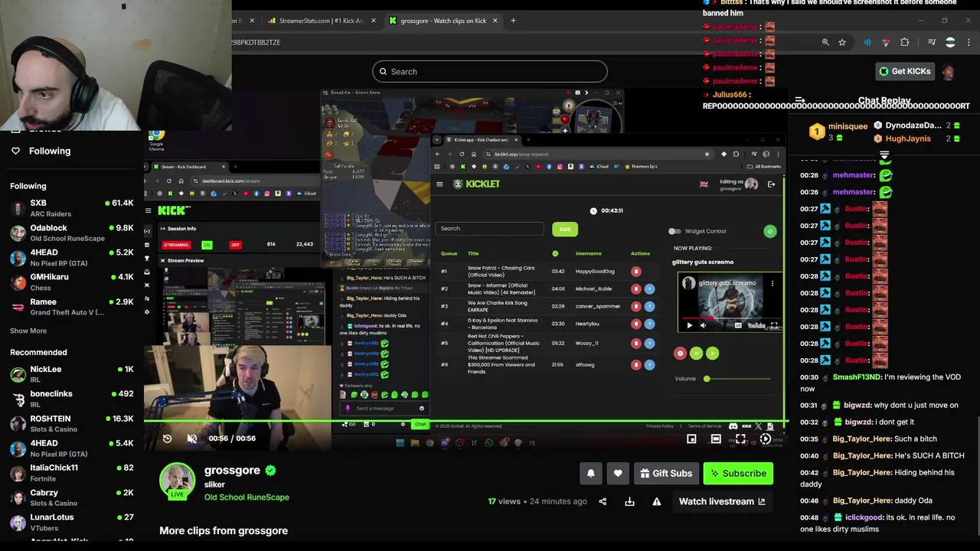
Task: Open the Old School RuneScape category link
Action: (247, 497)
